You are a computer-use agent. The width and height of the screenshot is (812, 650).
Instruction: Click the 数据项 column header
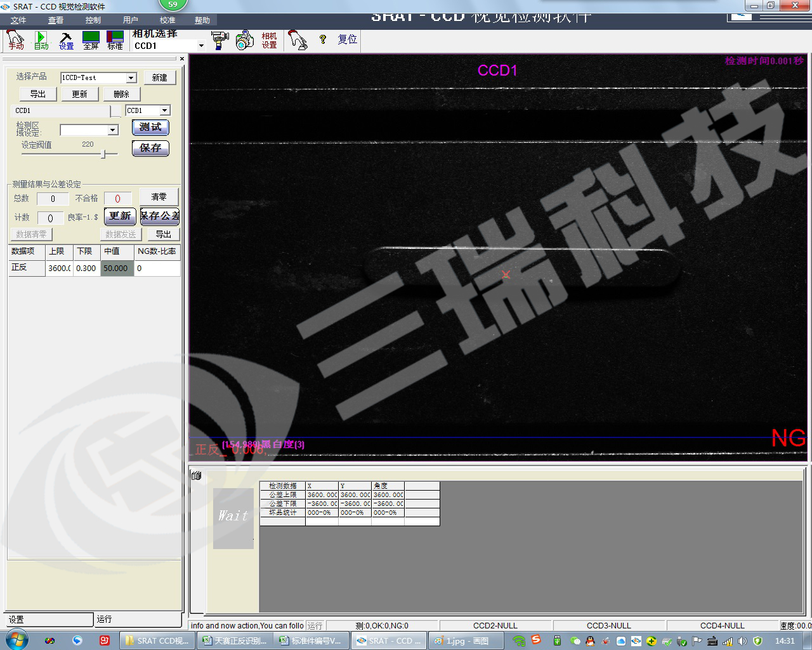[27, 251]
